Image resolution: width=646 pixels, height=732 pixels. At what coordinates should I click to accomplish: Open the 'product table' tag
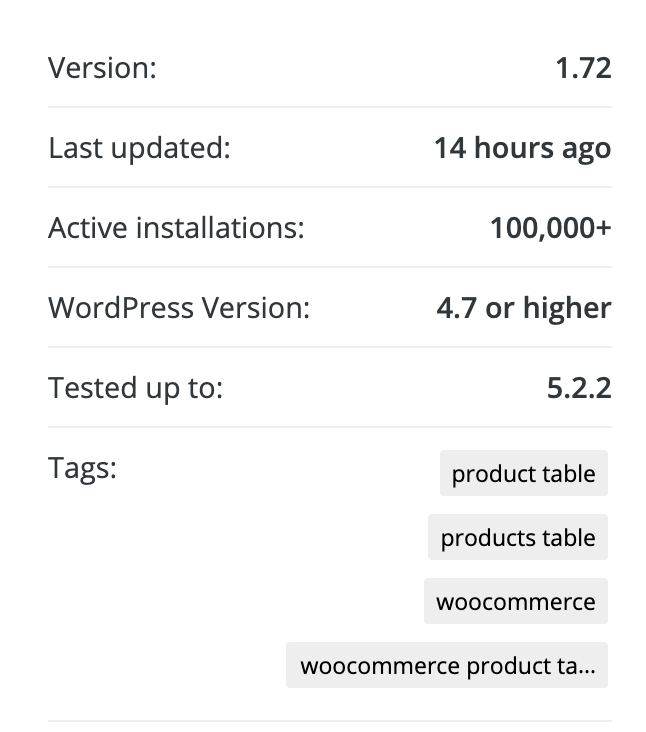[524, 473]
